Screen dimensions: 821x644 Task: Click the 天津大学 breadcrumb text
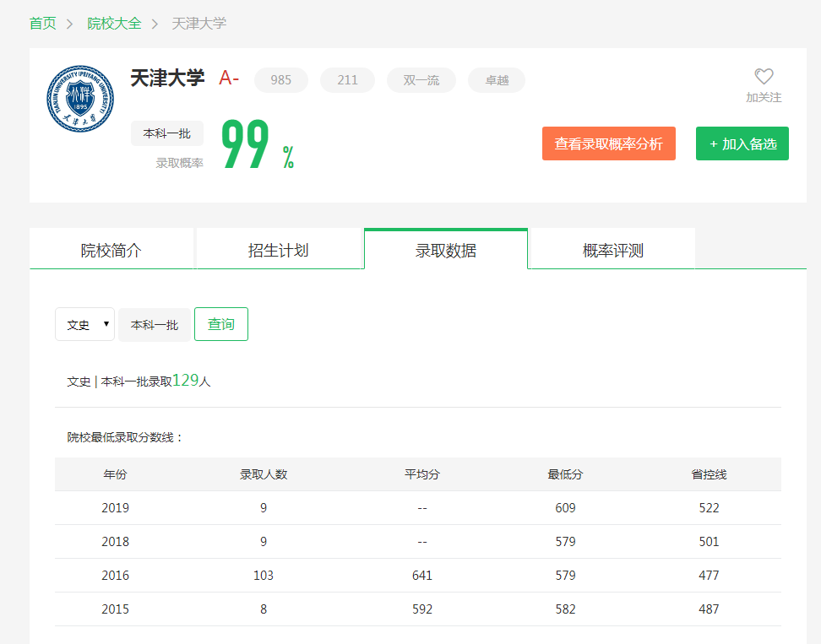pos(199,24)
